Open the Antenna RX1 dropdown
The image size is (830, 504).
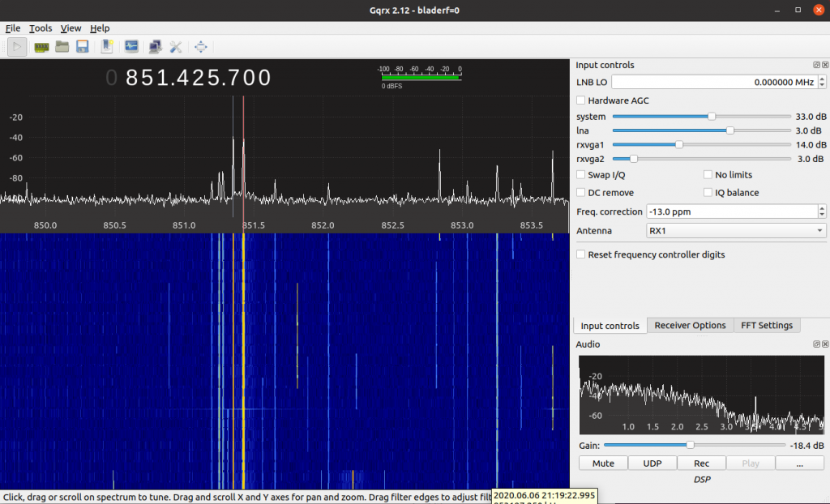[736, 231]
